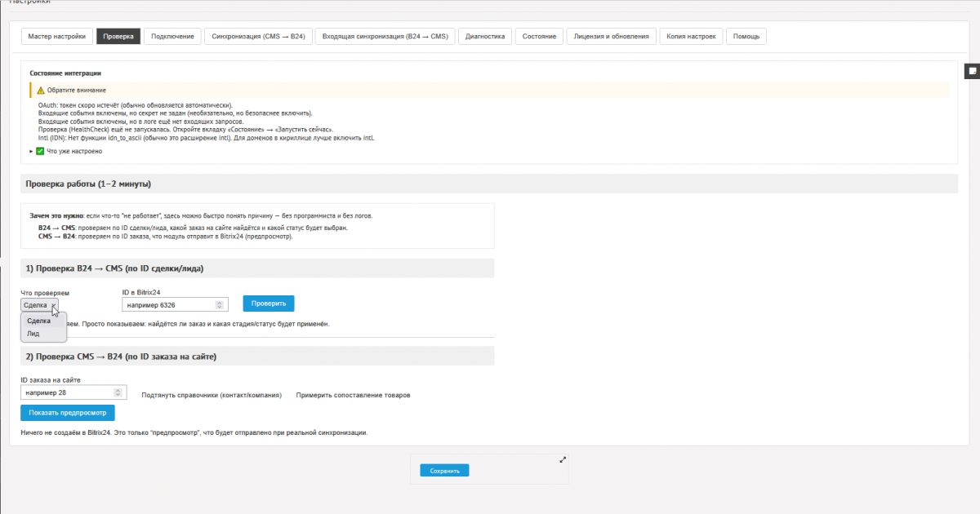Click the yellow warning triangle icon
This screenshot has height=514, width=980.
click(x=41, y=90)
